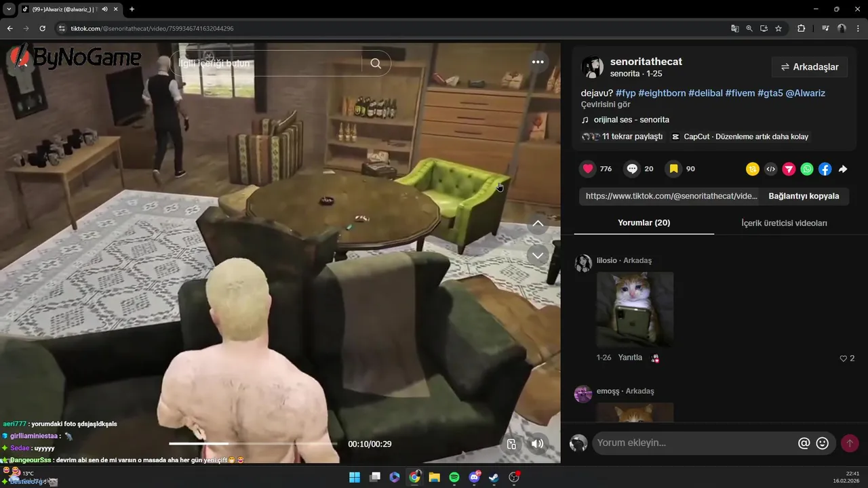Like the video with the heart icon
This screenshot has width=868, height=488.
(x=588, y=169)
